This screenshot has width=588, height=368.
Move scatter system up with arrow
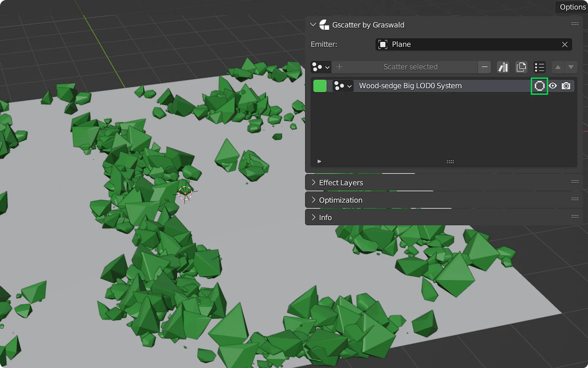point(558,67)
